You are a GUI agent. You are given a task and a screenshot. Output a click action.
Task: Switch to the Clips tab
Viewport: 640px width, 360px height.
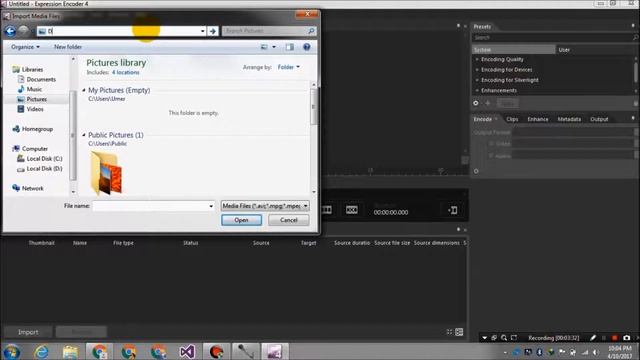point(512,119)
